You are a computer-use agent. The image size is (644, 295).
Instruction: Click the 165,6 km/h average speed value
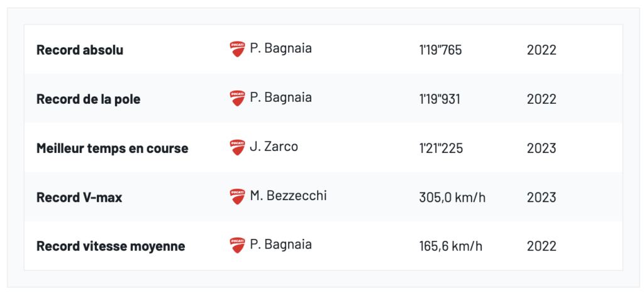451,247
